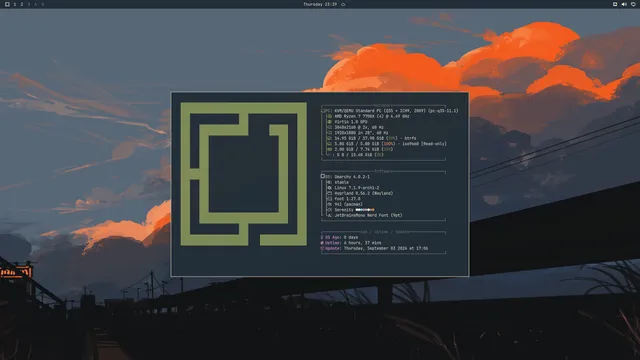640x360 pixels.
Task: Click the disk icon on the iso9660 line
Action: tap(329, 144)
